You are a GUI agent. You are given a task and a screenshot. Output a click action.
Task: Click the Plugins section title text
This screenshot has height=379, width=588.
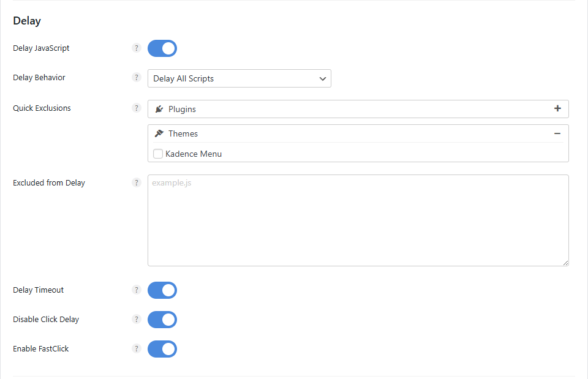click(x=182, y=109)
